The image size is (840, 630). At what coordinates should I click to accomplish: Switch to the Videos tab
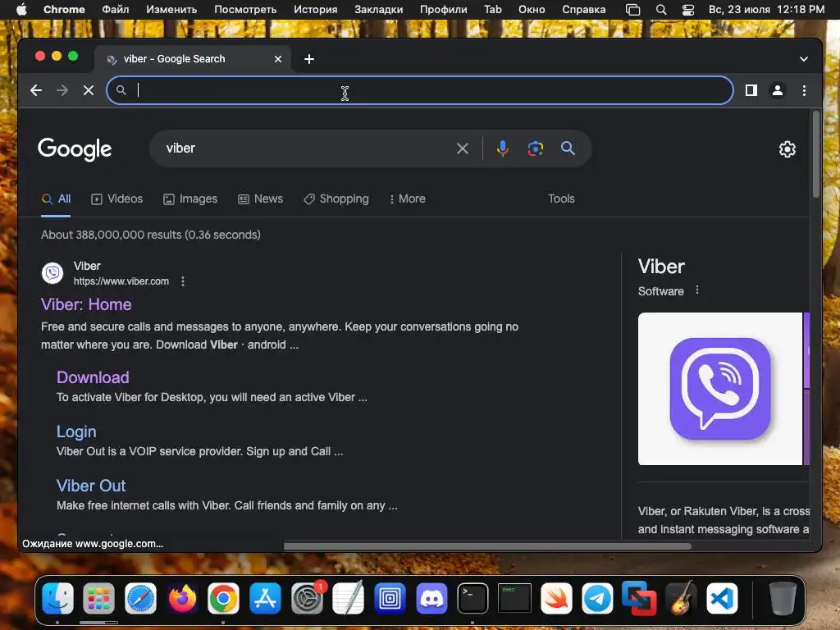[x=116, y=199]
